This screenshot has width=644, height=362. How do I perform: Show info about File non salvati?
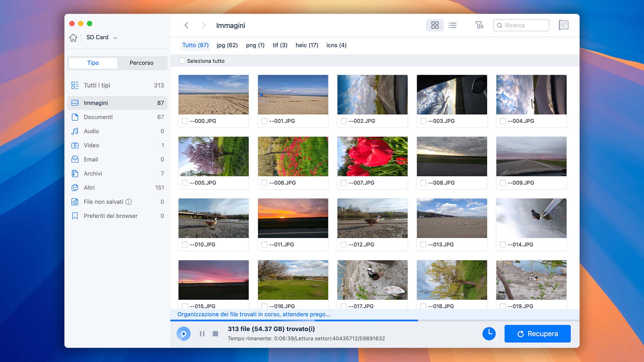129,202
